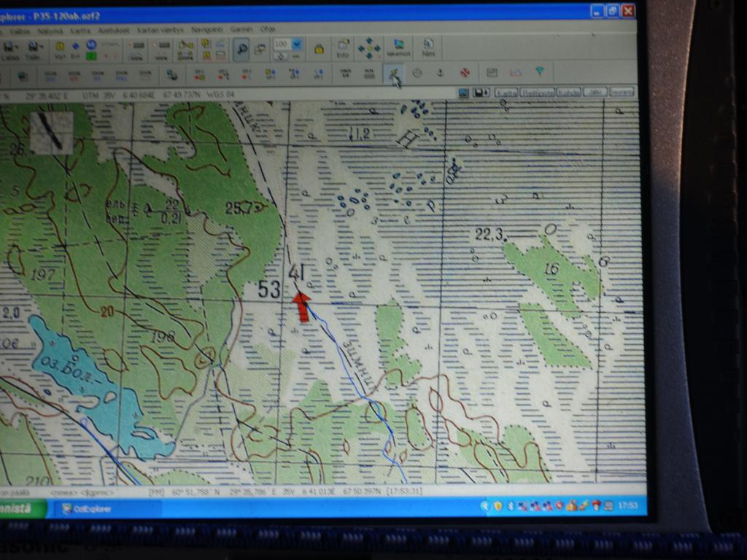
Task: Toggle the blue globe icon in toolbar
Action: click(x=91, y=45)
